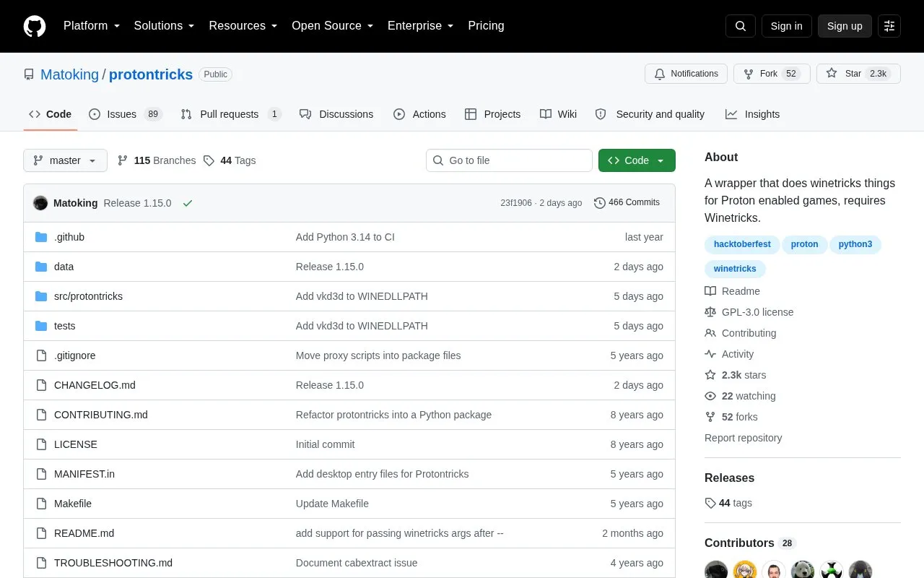
Task: Open commit hash 23f1906
Action: (x=516, y=203)
